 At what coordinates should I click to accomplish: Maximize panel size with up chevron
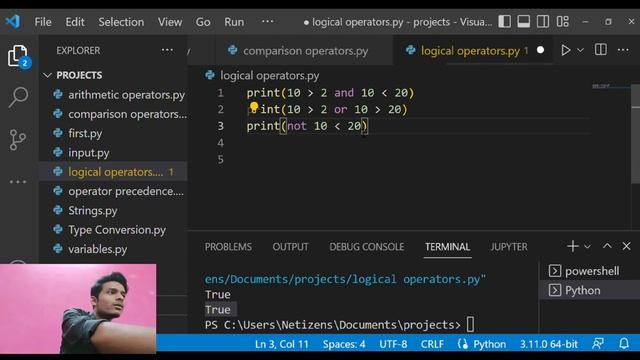(x=607, y=246)
